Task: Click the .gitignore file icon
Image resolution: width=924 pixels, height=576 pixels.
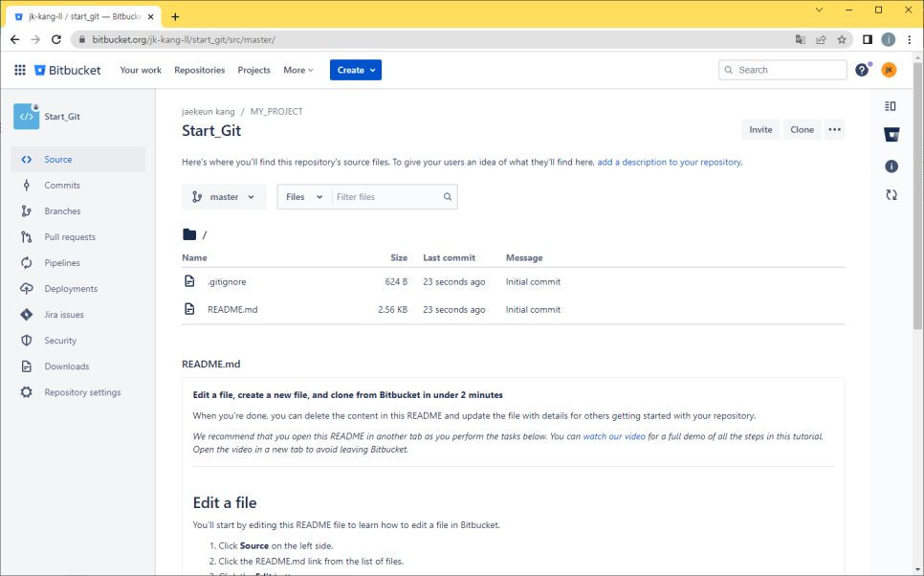Action: (189, 281)
